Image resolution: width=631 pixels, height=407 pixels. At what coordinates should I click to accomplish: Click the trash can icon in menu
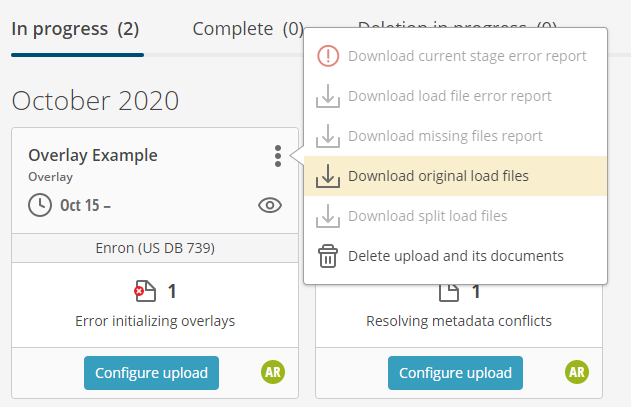(x=328, y=256)
